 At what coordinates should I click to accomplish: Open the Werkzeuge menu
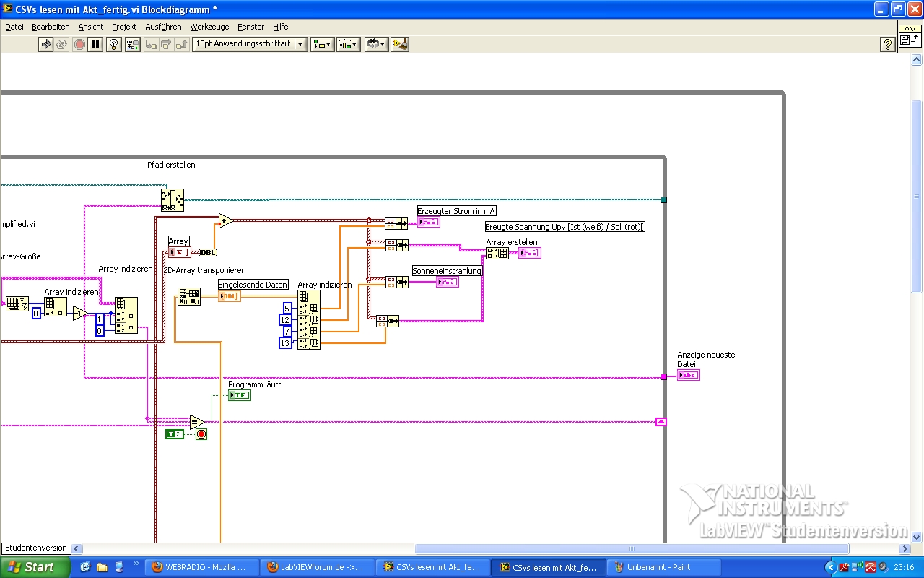click(x=209, y=27)
